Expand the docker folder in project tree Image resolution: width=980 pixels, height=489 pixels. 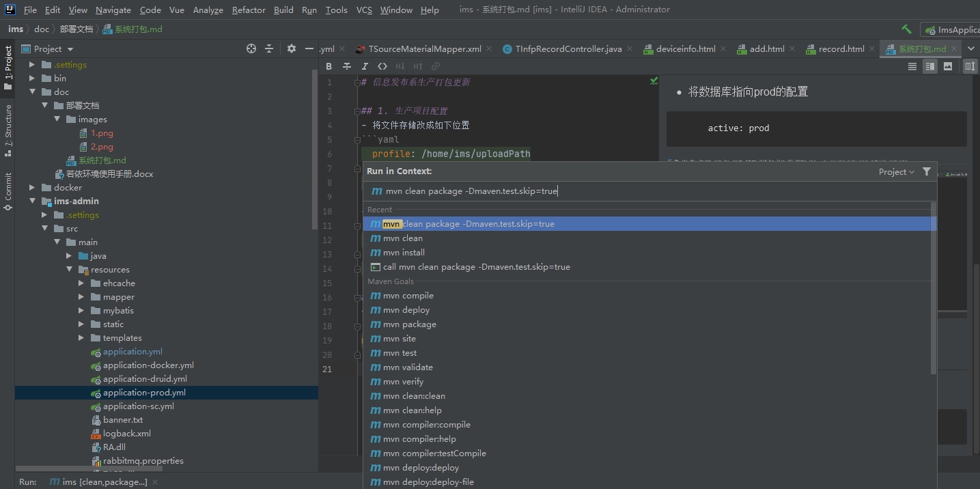(32, 188)
